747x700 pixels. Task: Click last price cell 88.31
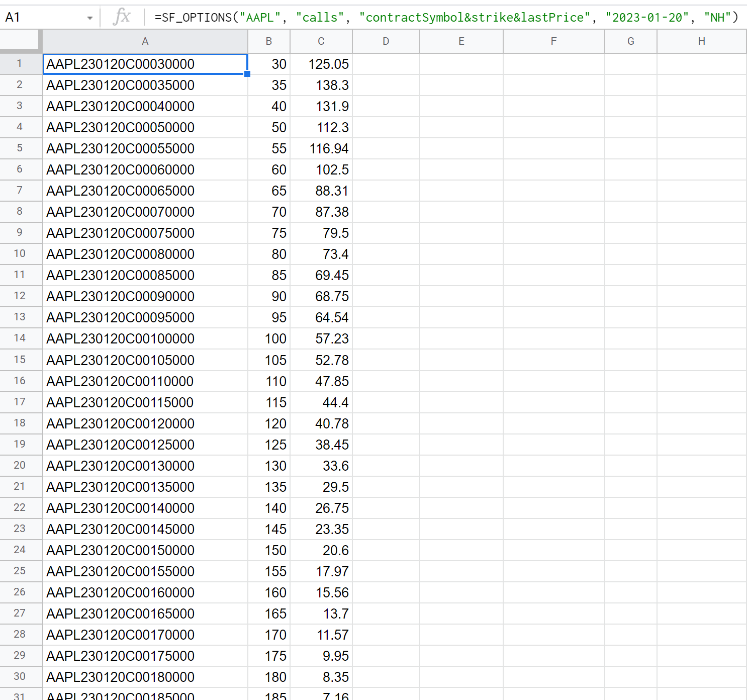pyautogui.click(x=321, y=191)
